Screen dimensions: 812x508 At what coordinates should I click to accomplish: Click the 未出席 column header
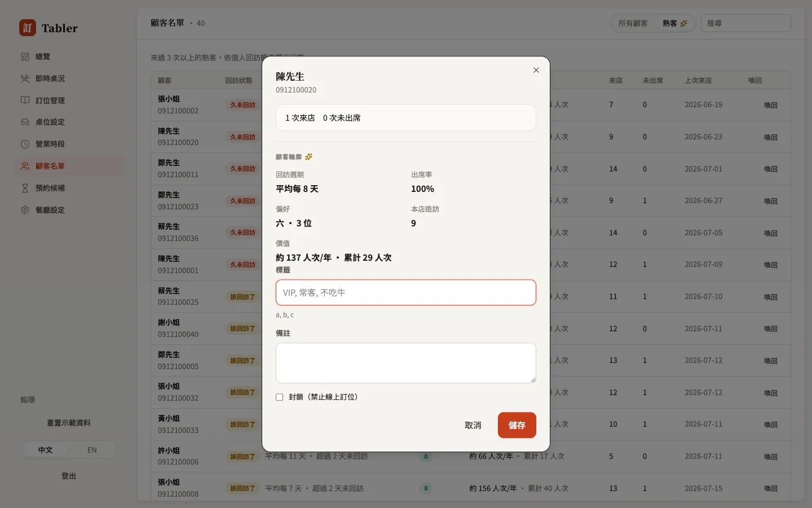[x=653, y=81]
